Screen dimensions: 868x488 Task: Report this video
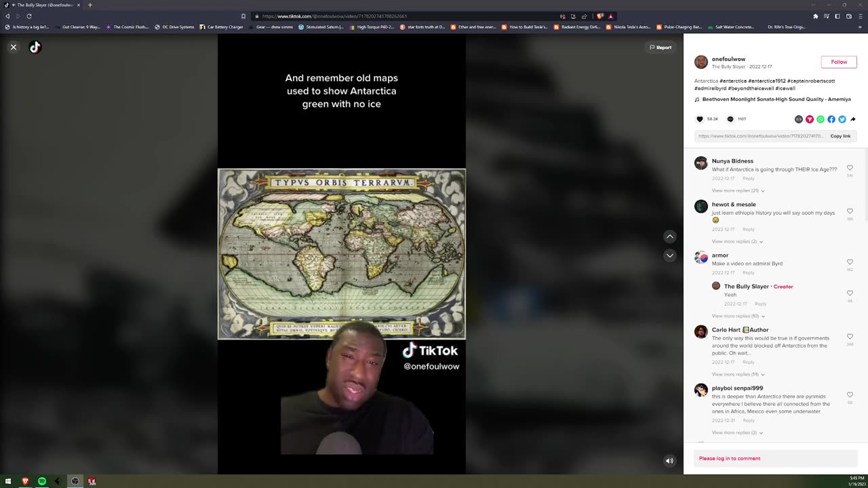660,47
